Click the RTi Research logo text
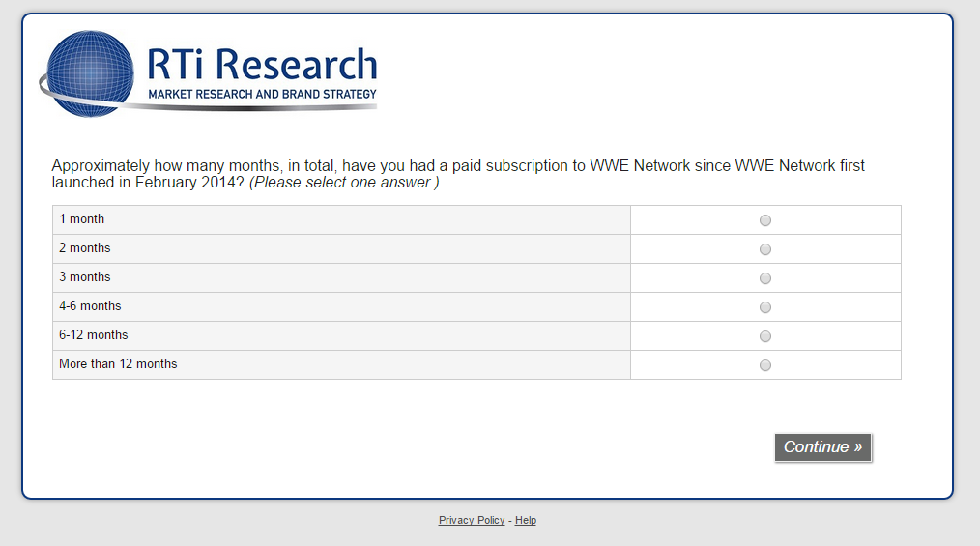Viewport: 980px width, 546px height. point(261,65)
